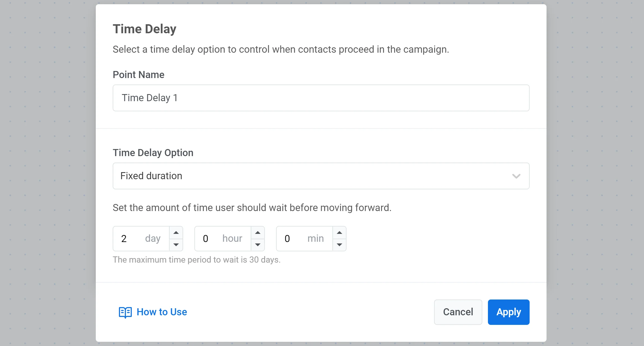
Task: Click the blue Apply button
Action: pyautogui.click(x=508, y=312)
